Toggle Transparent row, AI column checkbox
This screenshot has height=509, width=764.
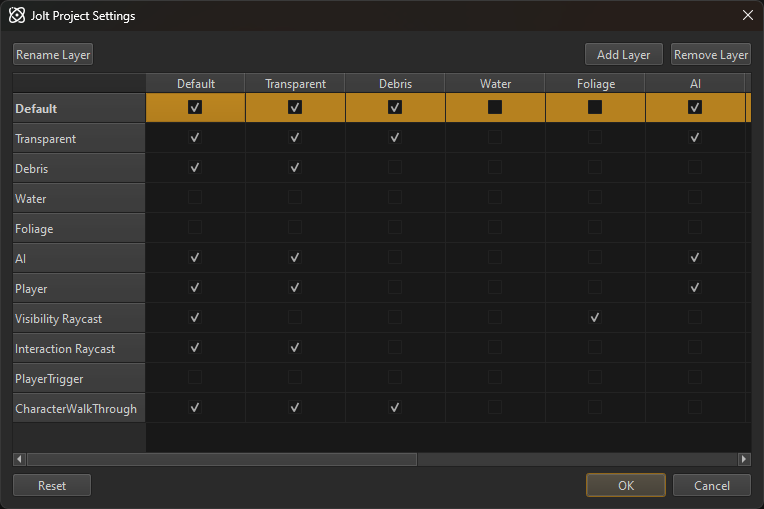[x=695, y=137]
